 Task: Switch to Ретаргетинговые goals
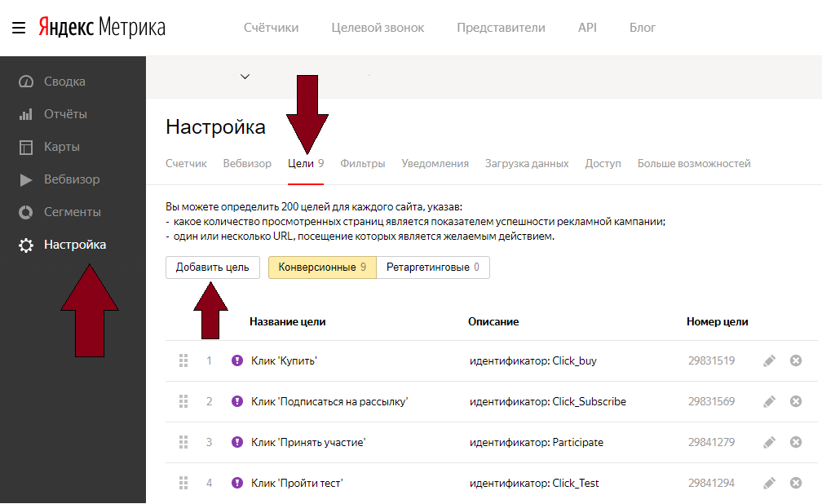[433, 267]
